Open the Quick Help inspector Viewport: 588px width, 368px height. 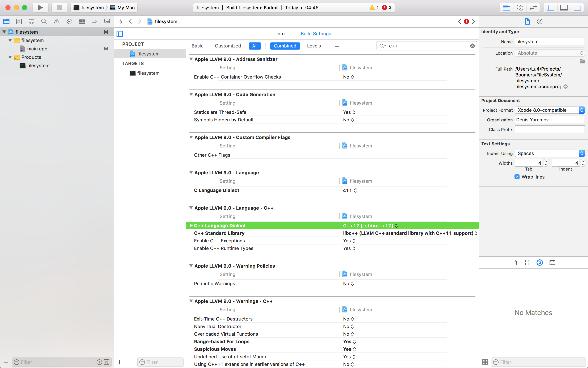[x=539, y=21]
